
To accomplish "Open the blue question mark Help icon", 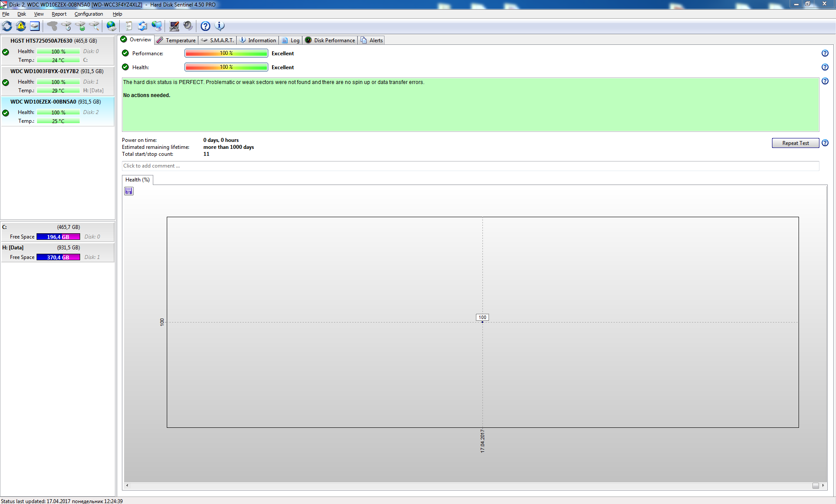I will pos(206,26).
